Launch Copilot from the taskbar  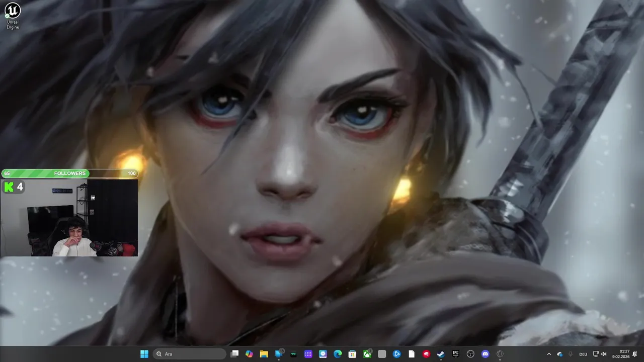point(249,354)
